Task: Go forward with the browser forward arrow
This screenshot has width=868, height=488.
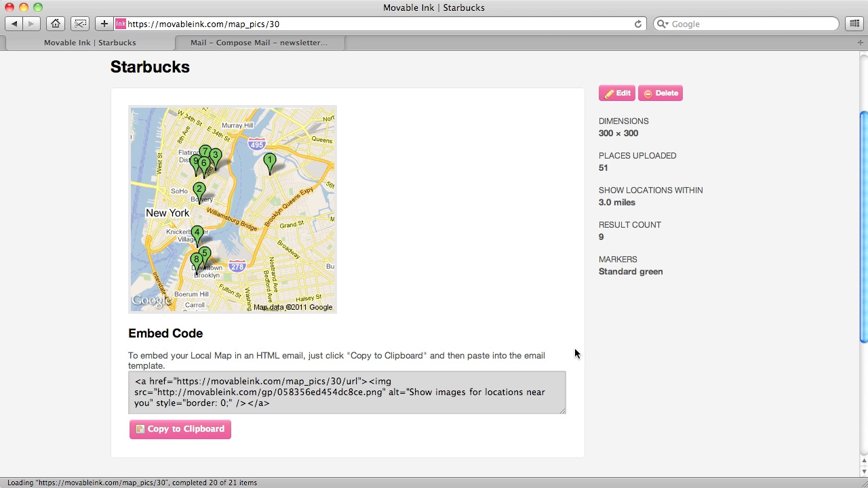Action: tap(31, 24)
